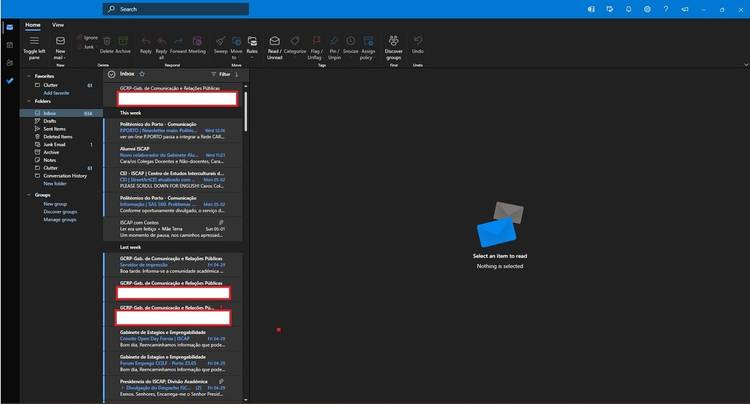Image resolution: width=750 pixels, height=404 pixels.
Task: Open the People module in the left rail
Action: tap(10, 63)
